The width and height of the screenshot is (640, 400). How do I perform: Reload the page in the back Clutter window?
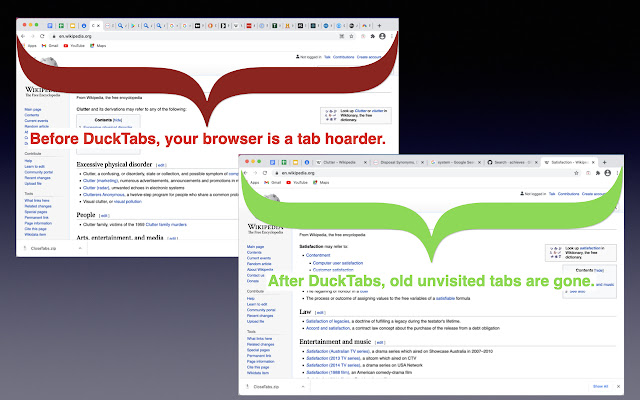tap(42, 36)
